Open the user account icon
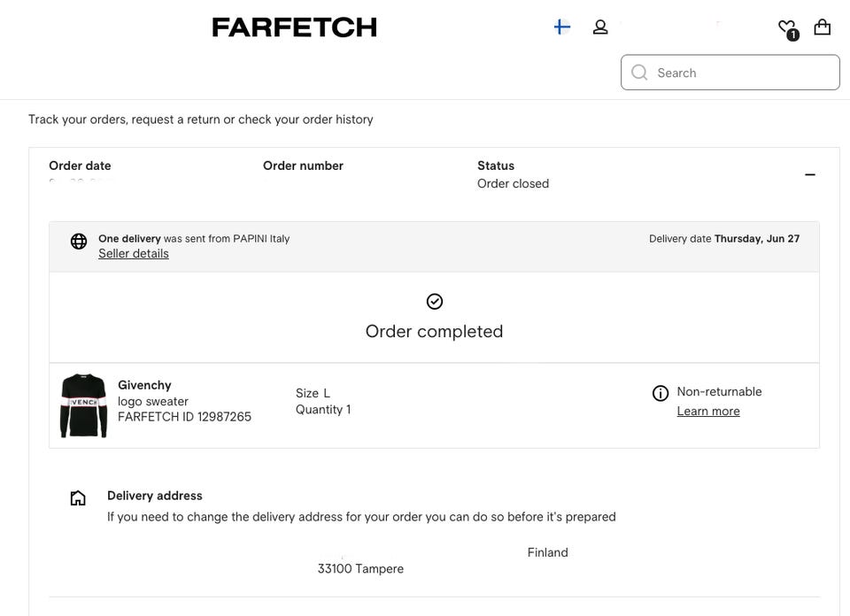The image size is (850, 616). (x=600, y=27)
